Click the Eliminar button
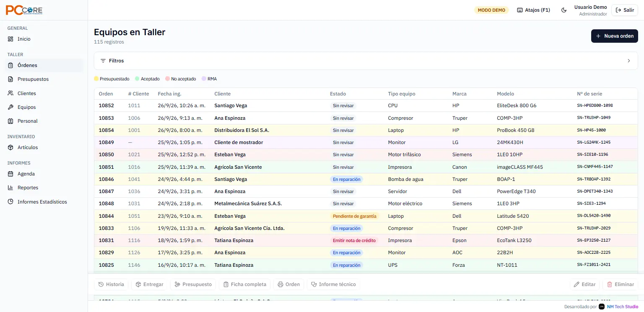 point(620,284)
